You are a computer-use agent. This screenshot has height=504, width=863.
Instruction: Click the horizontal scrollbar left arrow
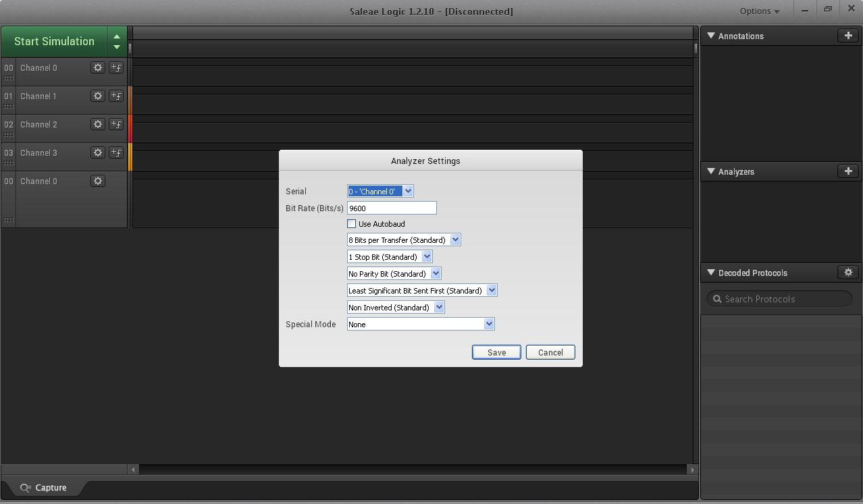[133, 470]
